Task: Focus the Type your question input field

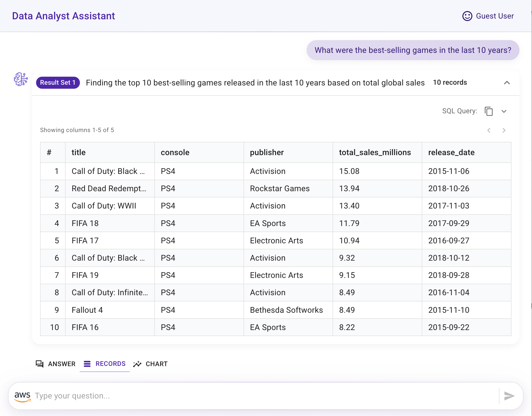Action: [265, 396]
